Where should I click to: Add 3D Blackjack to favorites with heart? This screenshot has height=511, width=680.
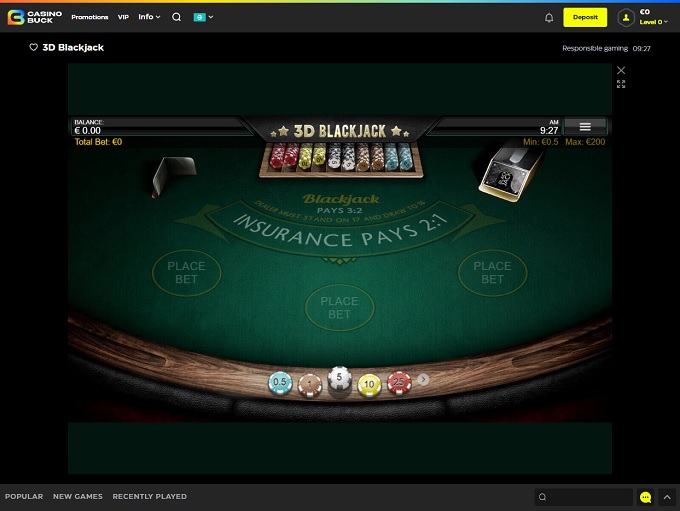coord(33,47)
